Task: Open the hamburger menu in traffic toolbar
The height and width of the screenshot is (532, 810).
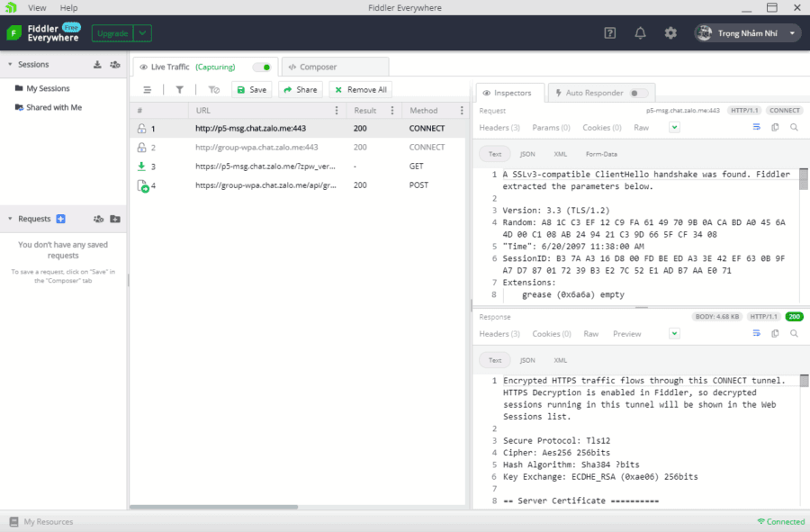Action: [148, 90]
